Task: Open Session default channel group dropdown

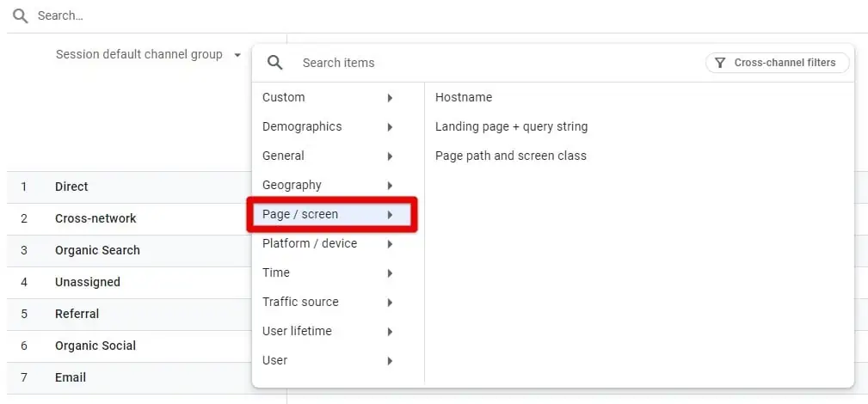Action: tap(148, 55)
